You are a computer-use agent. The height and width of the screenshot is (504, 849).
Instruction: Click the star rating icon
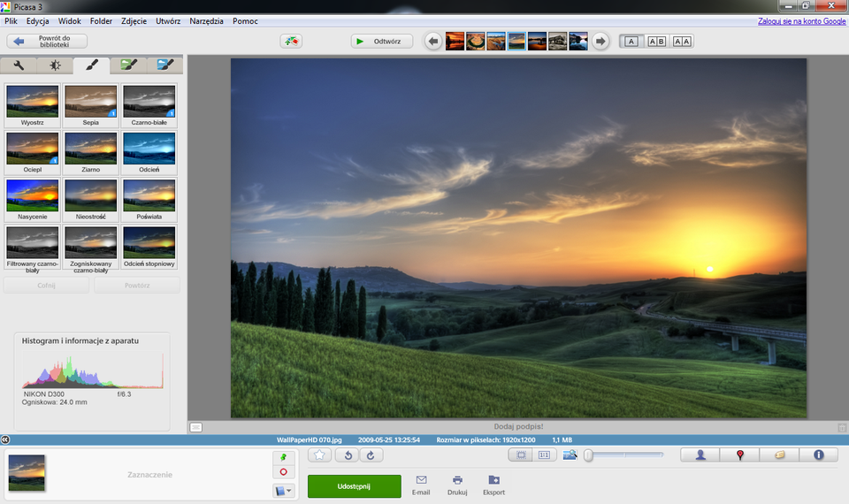pyautogui.click(x=320, y=455)
